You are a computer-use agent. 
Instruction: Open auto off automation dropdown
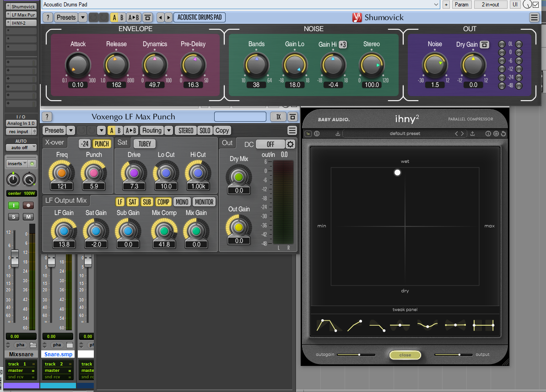pos(21,148)
